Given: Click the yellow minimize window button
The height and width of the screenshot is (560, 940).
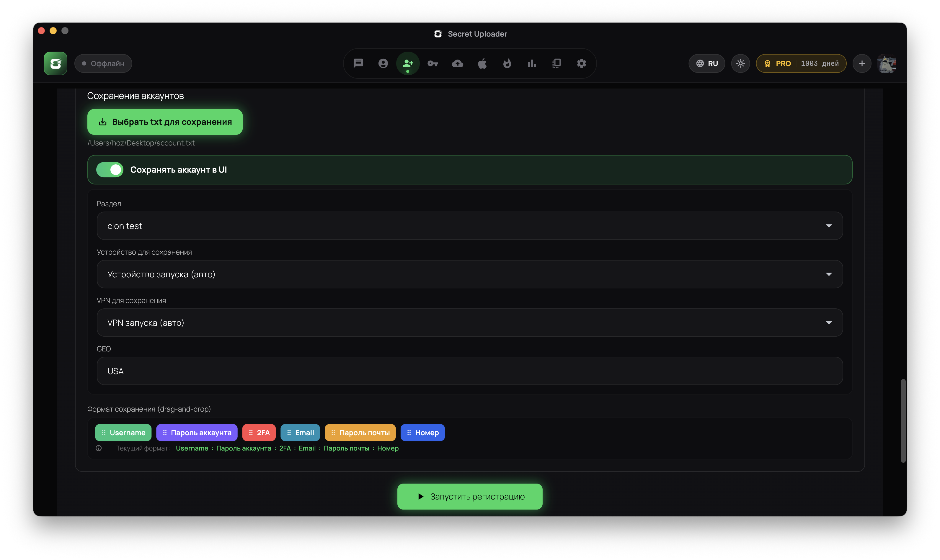Looking at the screenshot, I should (x=53, y=31).
